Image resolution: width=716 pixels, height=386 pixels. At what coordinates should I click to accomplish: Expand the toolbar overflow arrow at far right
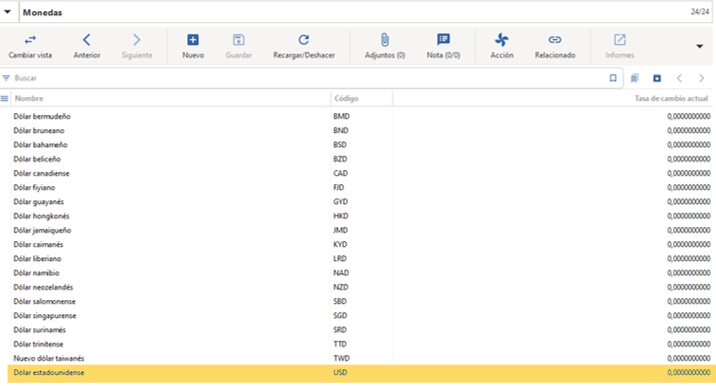(700, 46)
